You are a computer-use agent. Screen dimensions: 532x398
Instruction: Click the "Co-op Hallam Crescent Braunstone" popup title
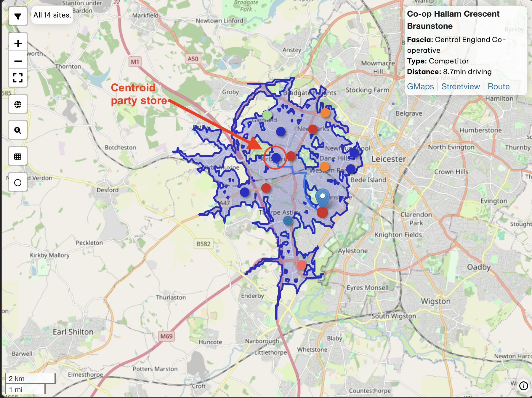[453, 20]
